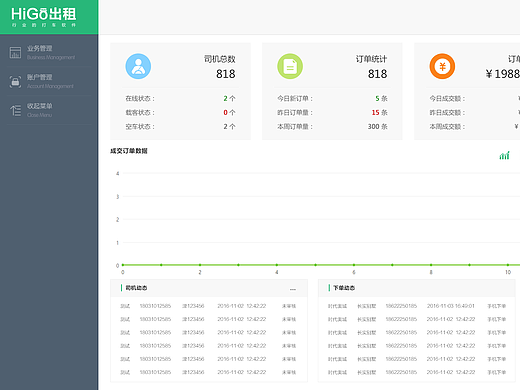Click the blue driver avatar icon
Viewport: 520px width, 390px height.
tap(138, 66)
